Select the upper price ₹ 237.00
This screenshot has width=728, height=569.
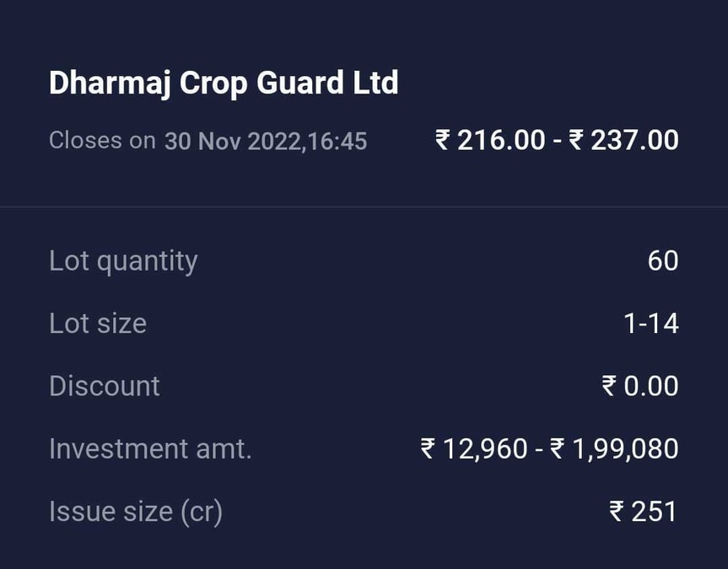(629, 139)
